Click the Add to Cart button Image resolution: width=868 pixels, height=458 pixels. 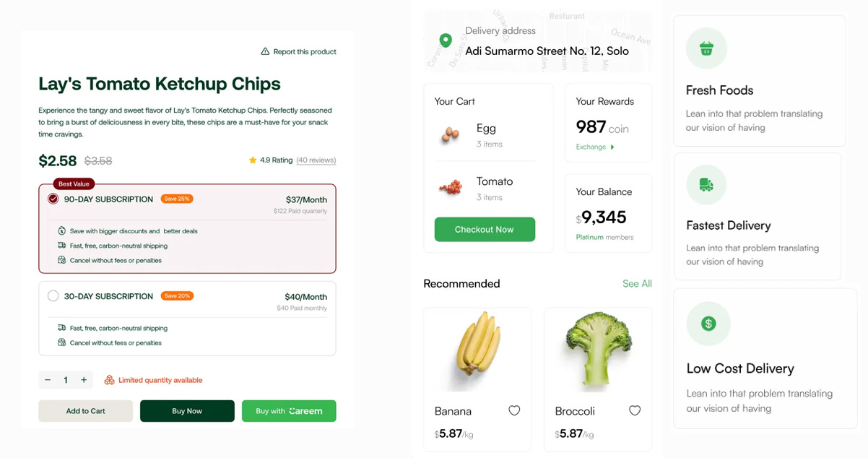tap(85, 411)
